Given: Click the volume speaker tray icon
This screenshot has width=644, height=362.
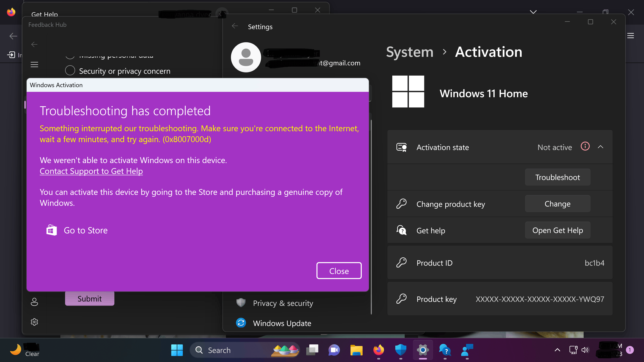Looking at the screenshot, I should pyautogui.click(x=585, y=350).
